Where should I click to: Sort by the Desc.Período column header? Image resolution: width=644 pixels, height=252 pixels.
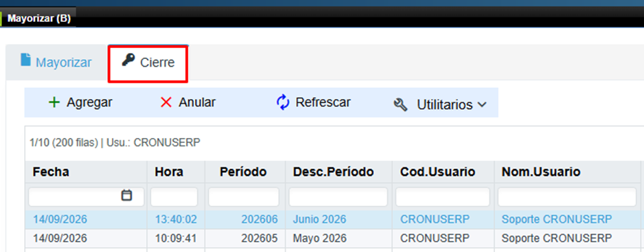coord(334,172)
